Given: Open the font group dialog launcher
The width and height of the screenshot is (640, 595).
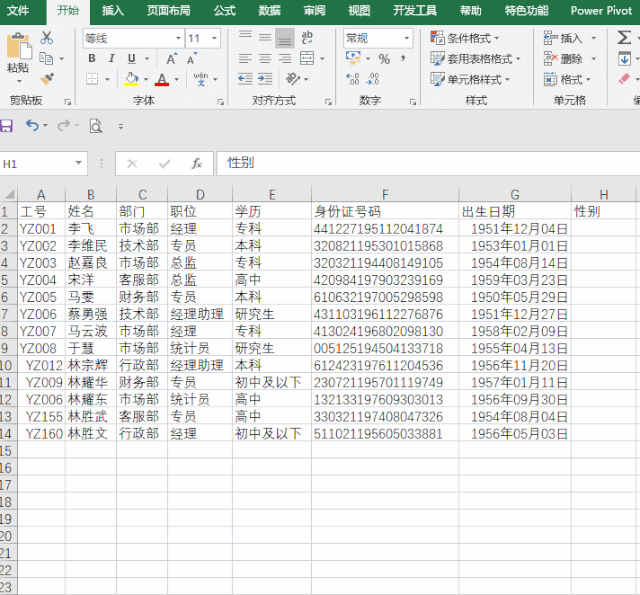Looking at the screenshot, I should [220, 102].
